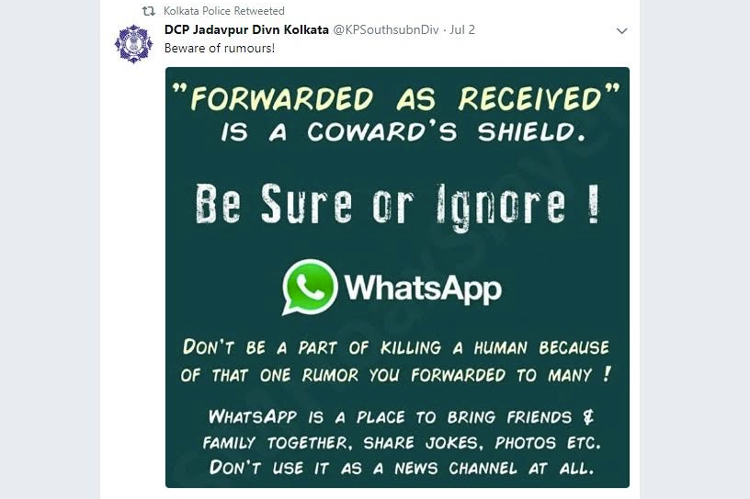Screen dimensions: 750x499
Task: Open the Jul 2 tweet timestamp
Action: (x=462, y=30)
